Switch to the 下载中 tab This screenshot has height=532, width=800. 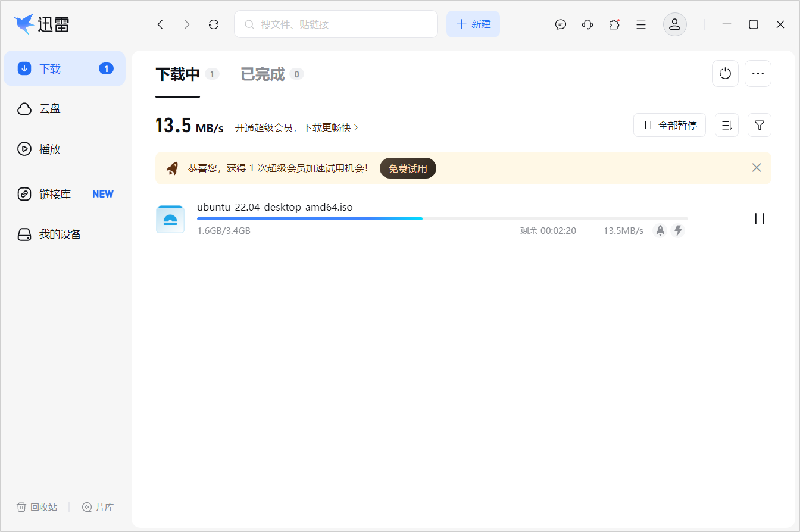[177, 74]
